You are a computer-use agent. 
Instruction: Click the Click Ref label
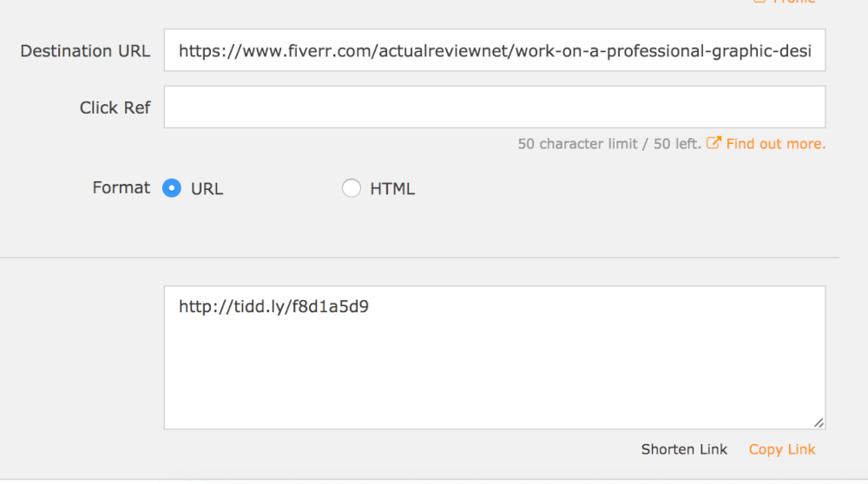pos(115,108)
